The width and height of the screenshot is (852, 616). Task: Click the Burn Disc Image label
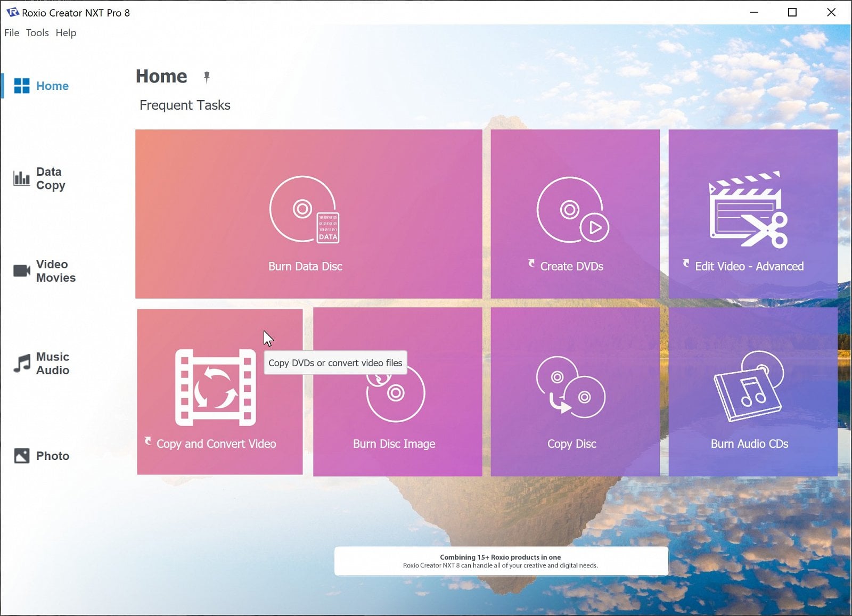394,444
